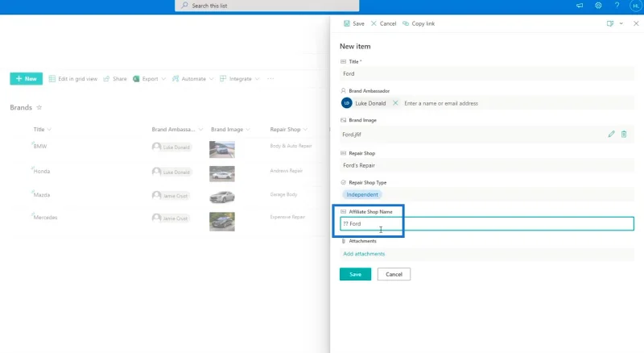Image resolution: width=644 pixels, height=353 pixels.
Task: Edit the Ford.jfif brand image with the pencil icon
Action: pyautogui.click(x=611, y=134)
